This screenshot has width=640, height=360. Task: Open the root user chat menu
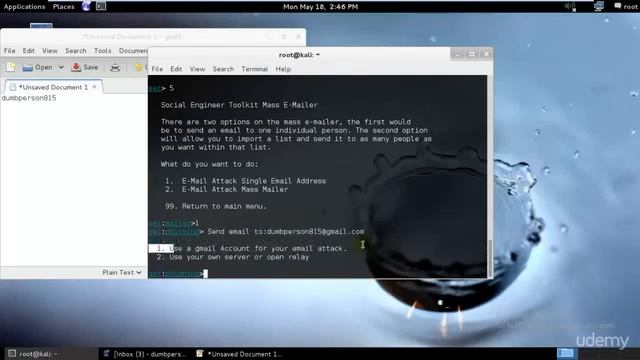coord(626,6)
